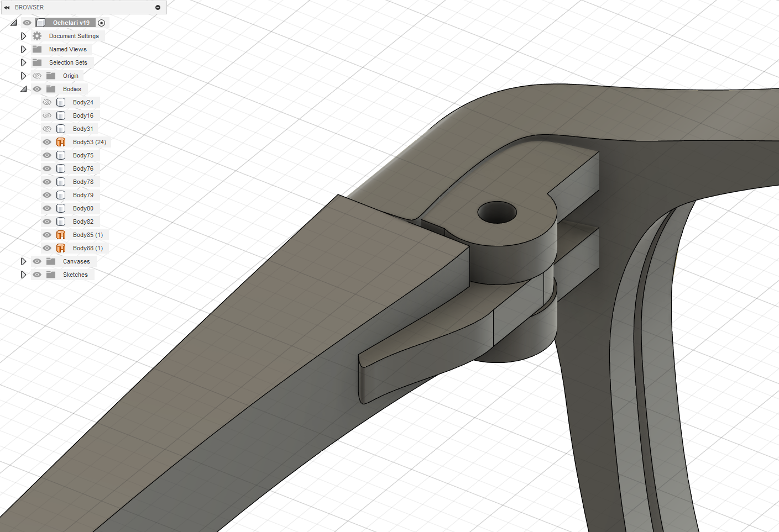
Task: Click the Selection Sets folder icon
Action: click(37, 62)
